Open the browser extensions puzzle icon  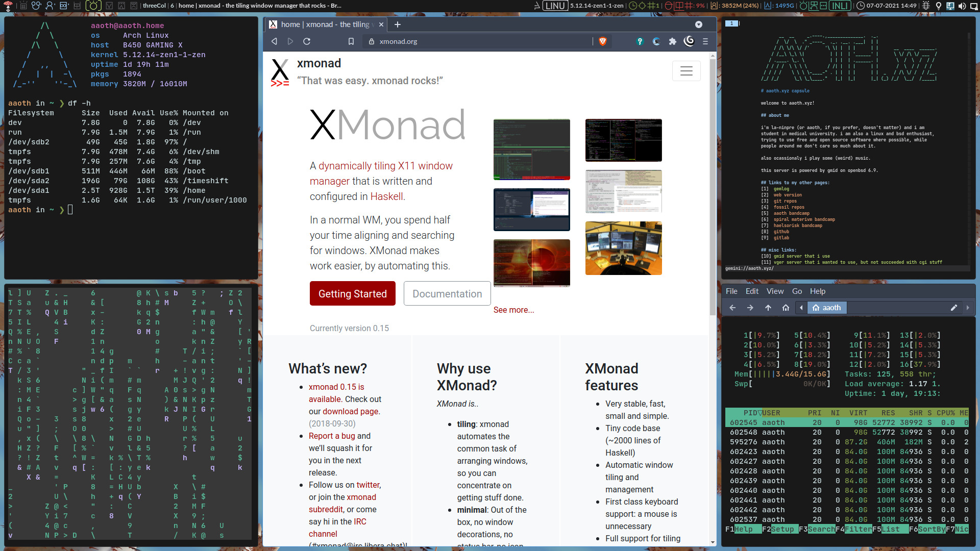click(673, 41)
